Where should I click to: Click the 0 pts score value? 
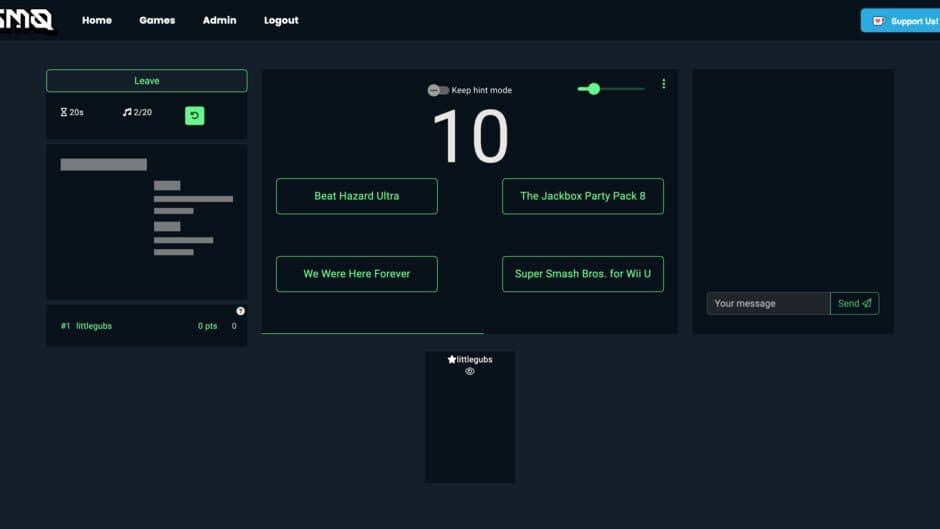tap(207, 326)
